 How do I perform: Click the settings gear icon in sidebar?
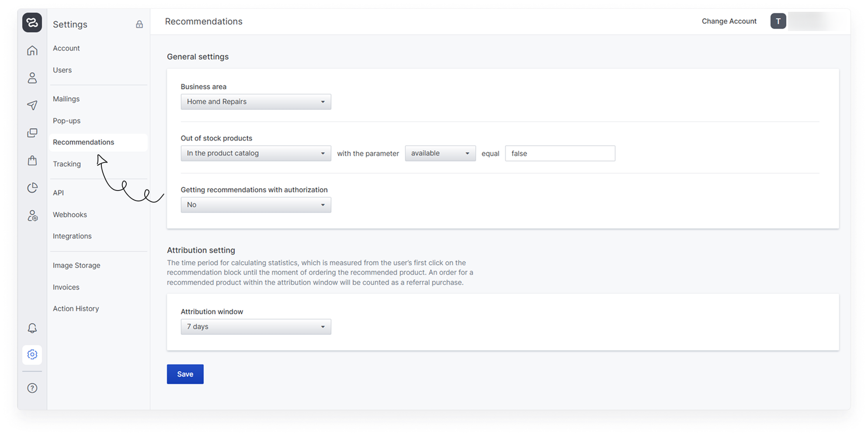click(32, 354)
